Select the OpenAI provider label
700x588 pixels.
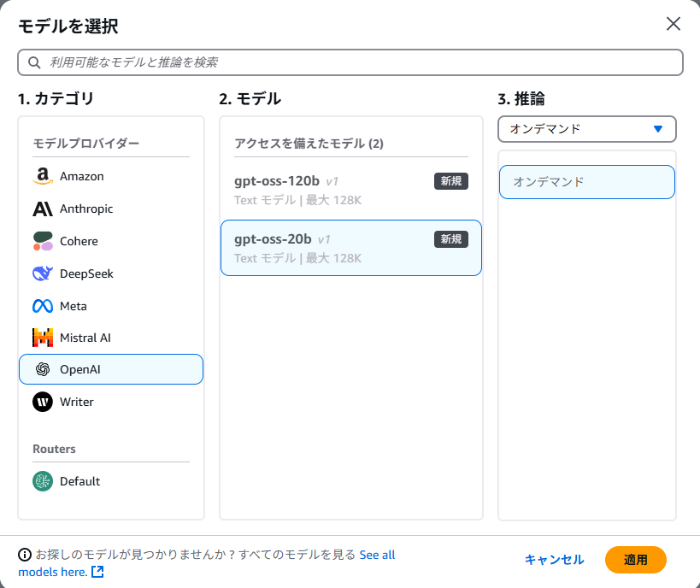[79, 370]
